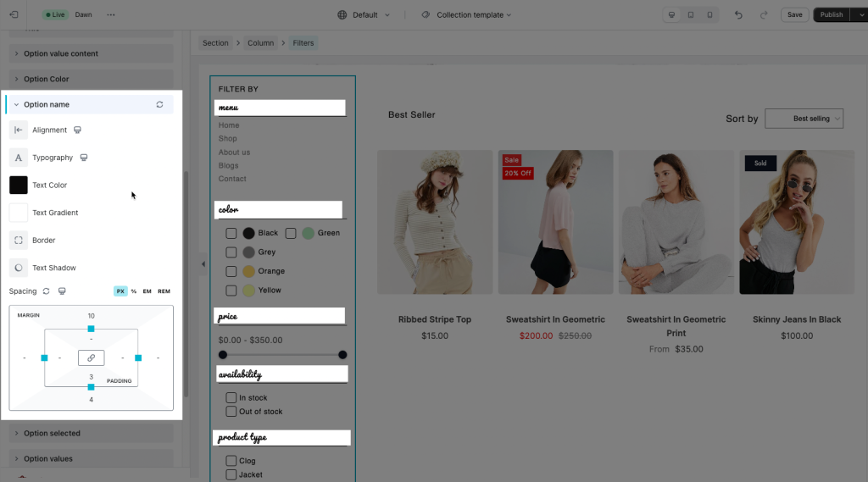Check the Orange color filter
The width and height of the screenshot is (868, 482).
[x=231, y=272]
